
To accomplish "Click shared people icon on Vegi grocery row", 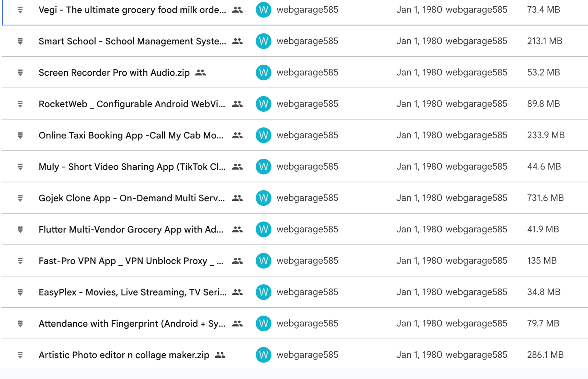I will pyautogui.click(x=237, y=10).
